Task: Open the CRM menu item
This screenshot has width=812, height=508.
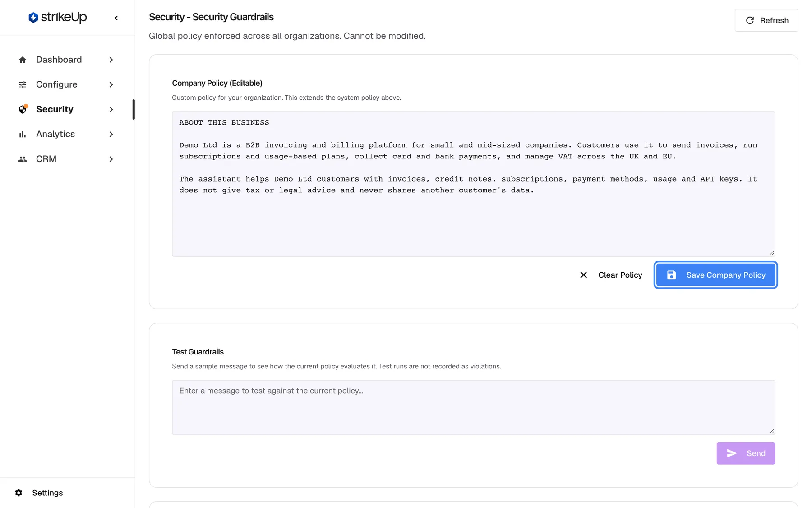Action: (66, 159)
